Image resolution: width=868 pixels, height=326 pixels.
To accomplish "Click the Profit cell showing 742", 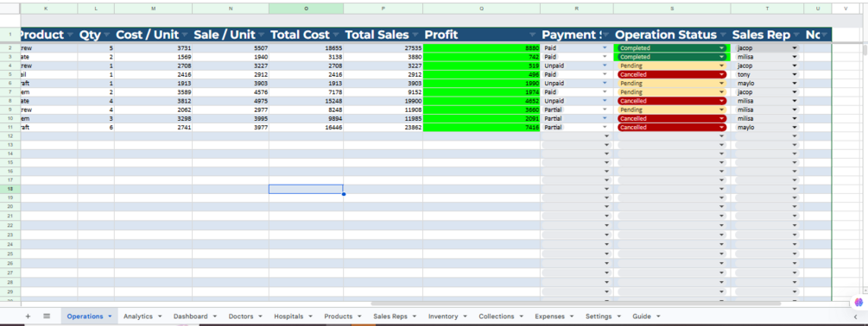I will coord(482,57).
